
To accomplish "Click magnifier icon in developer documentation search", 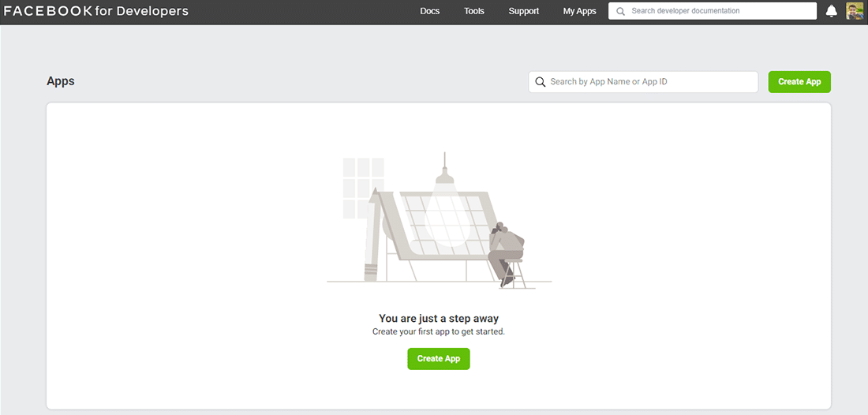I will (x=621, y=11).
